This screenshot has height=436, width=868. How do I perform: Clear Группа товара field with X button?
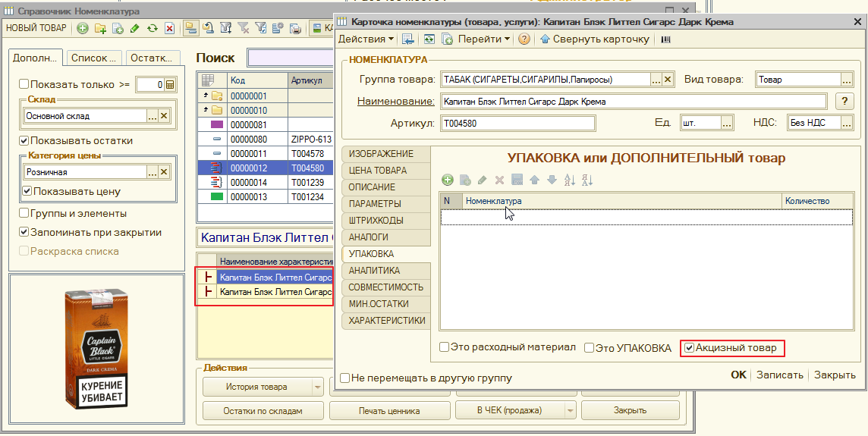click(667, 80)
